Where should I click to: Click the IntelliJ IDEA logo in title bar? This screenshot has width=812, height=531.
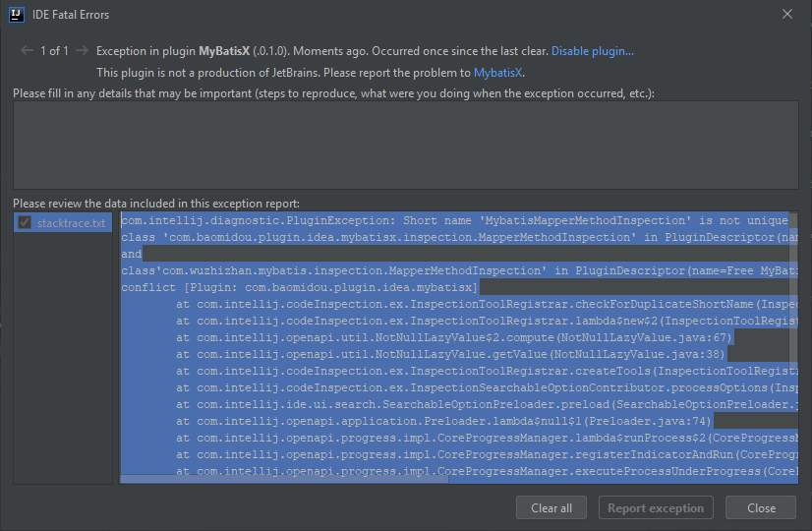(17, 15)
